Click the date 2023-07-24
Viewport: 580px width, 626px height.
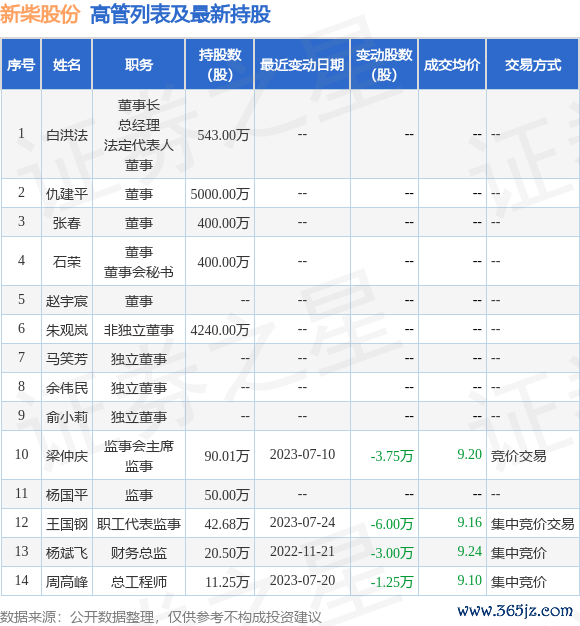pyautogui.click(x=302, y=523)
